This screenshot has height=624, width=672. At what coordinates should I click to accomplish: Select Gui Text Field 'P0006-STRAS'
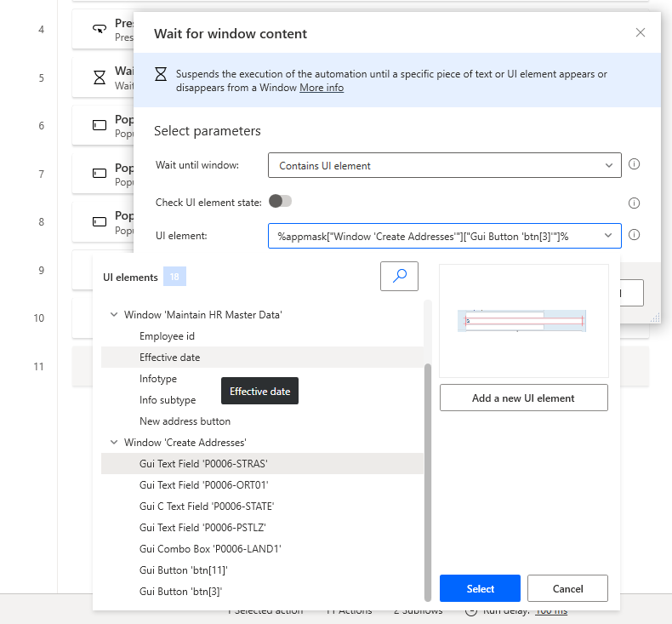(x=262, y=464)
